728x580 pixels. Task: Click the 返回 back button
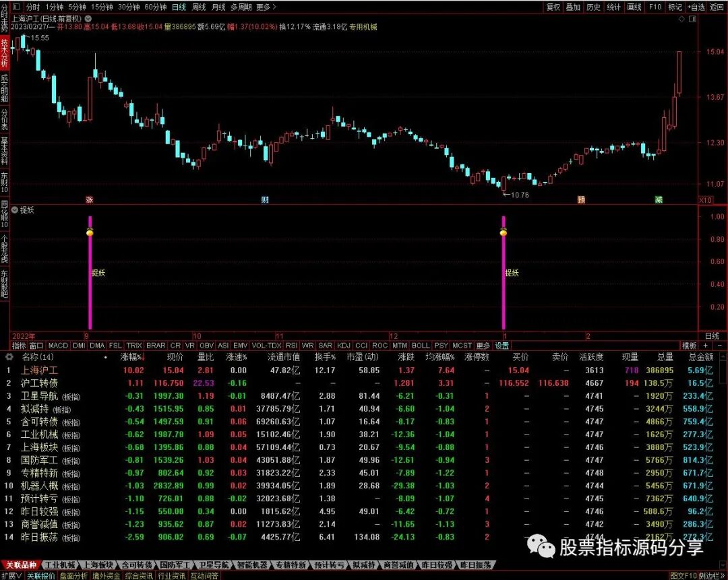pos(717,7)
